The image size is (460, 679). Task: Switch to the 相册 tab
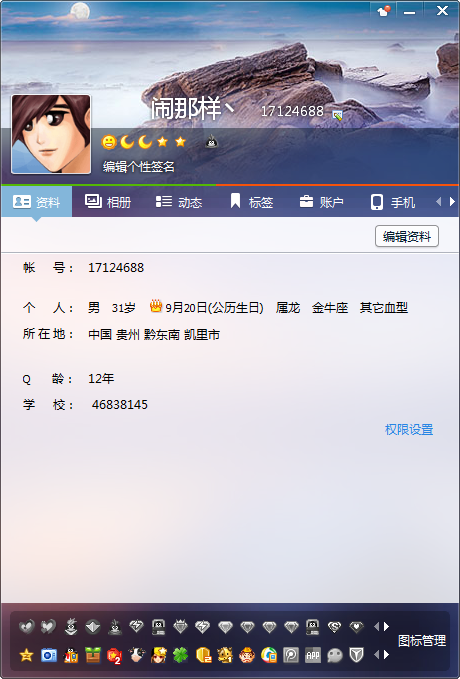tap(108, 202)
